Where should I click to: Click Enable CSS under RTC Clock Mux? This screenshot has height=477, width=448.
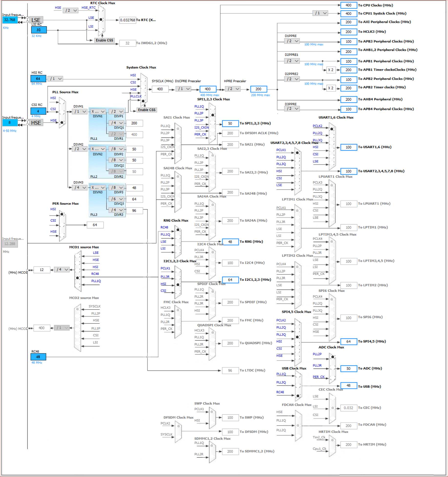point(104,40)
